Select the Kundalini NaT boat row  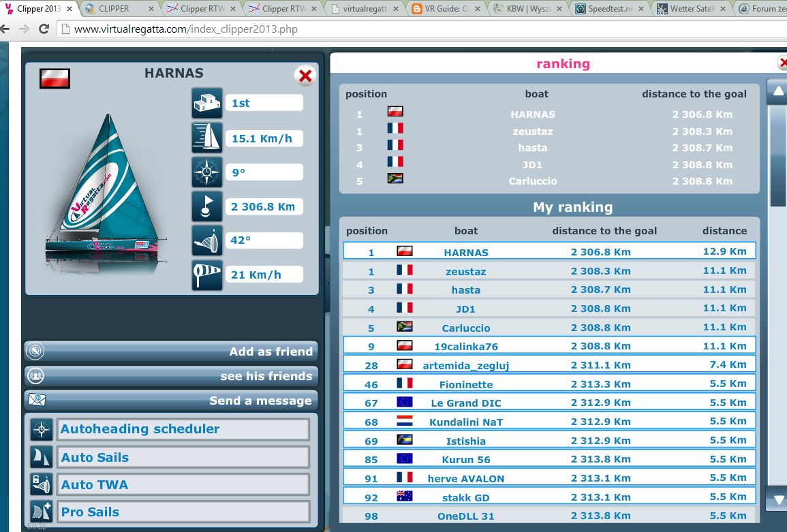[x=549, y=422]
